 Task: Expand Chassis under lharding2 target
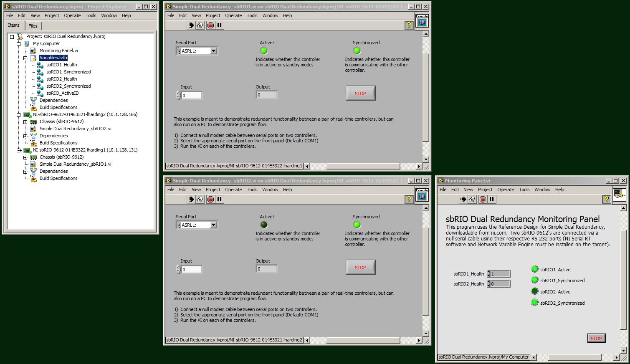pyautogui.click(x=25, y=122)
